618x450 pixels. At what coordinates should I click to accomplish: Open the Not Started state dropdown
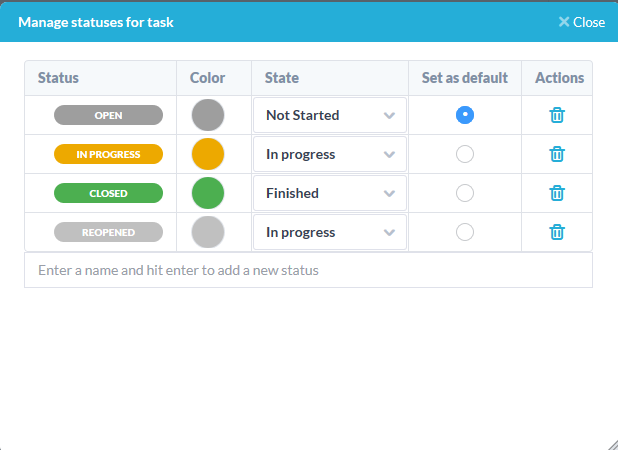click(x=330, y=115)
